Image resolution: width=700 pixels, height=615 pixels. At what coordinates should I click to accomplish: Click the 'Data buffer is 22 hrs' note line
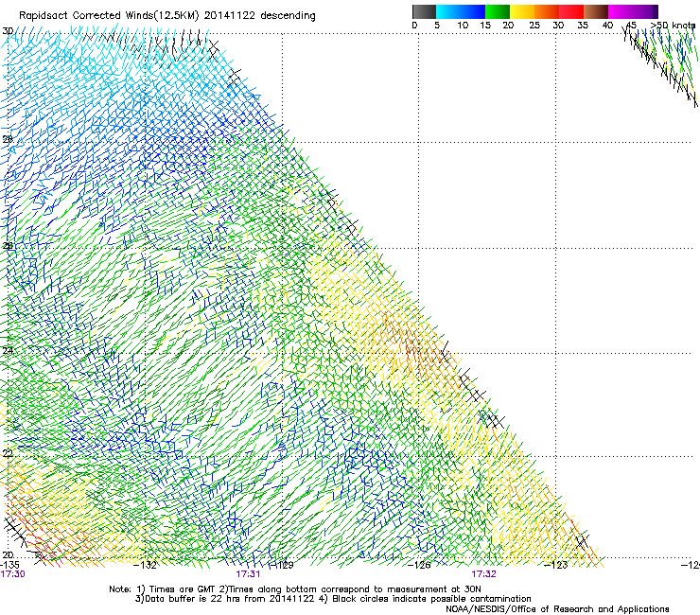pos(333,599)
